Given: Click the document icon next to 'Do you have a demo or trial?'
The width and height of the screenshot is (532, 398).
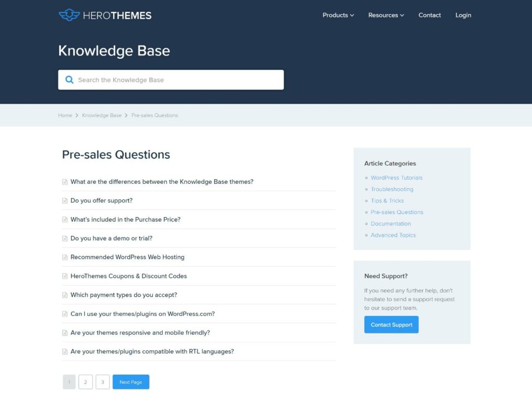Looking at the screenshot, I should tap(64, 238).
